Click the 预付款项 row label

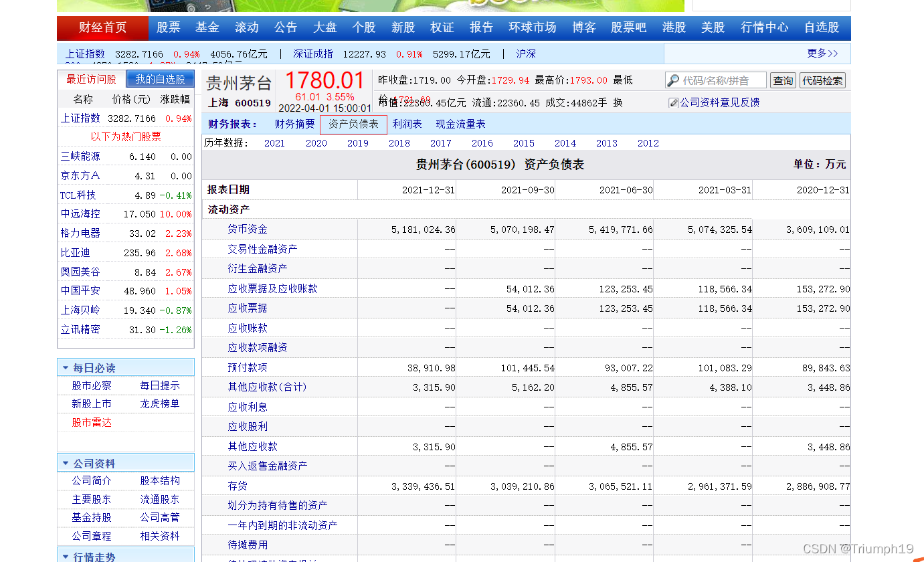coord(248,368)
